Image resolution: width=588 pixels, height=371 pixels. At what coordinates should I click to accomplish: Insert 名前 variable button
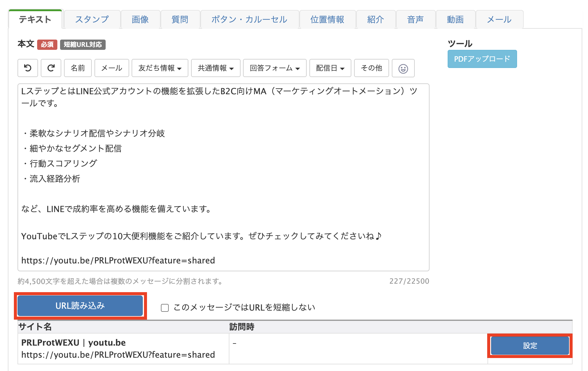[78, 68]
